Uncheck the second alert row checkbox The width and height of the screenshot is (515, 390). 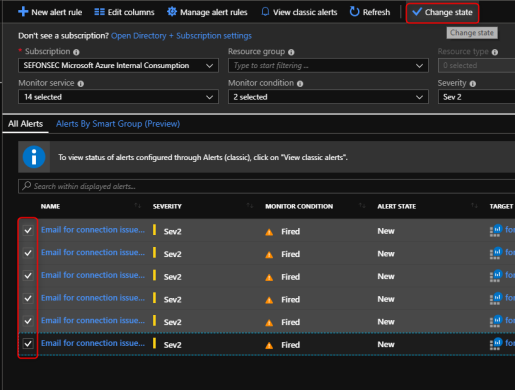[28, 253]
